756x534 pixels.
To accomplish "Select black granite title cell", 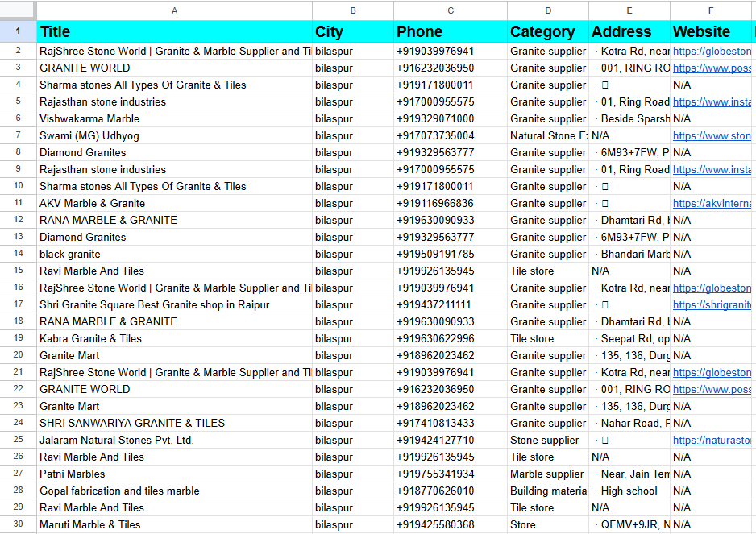I will [175, 254].
